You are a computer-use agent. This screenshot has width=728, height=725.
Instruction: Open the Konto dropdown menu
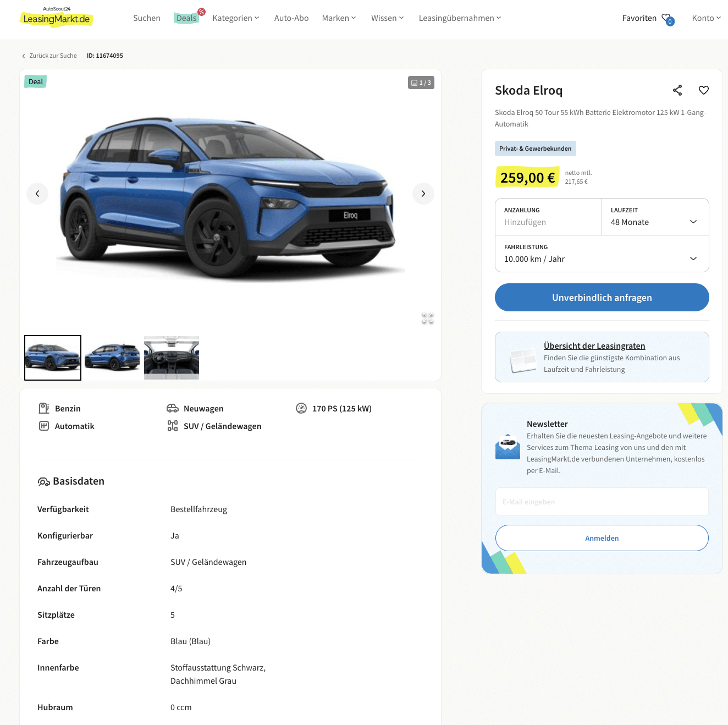[x=707, y=18]
